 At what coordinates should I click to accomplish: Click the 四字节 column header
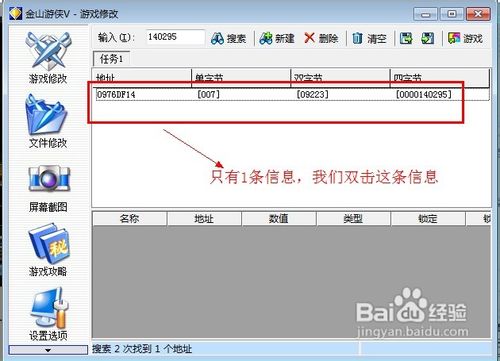coord(439,78)
